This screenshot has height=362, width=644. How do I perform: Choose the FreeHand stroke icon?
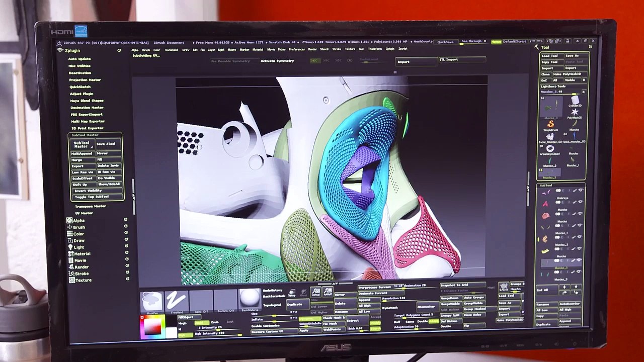[176, 301]
